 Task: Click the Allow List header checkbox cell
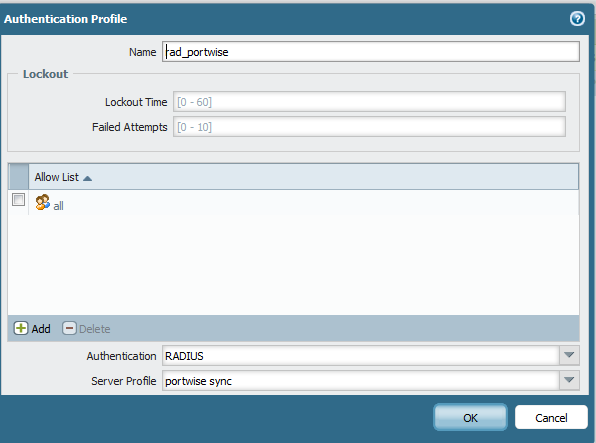pyautogui.click(x=19, y=177)
